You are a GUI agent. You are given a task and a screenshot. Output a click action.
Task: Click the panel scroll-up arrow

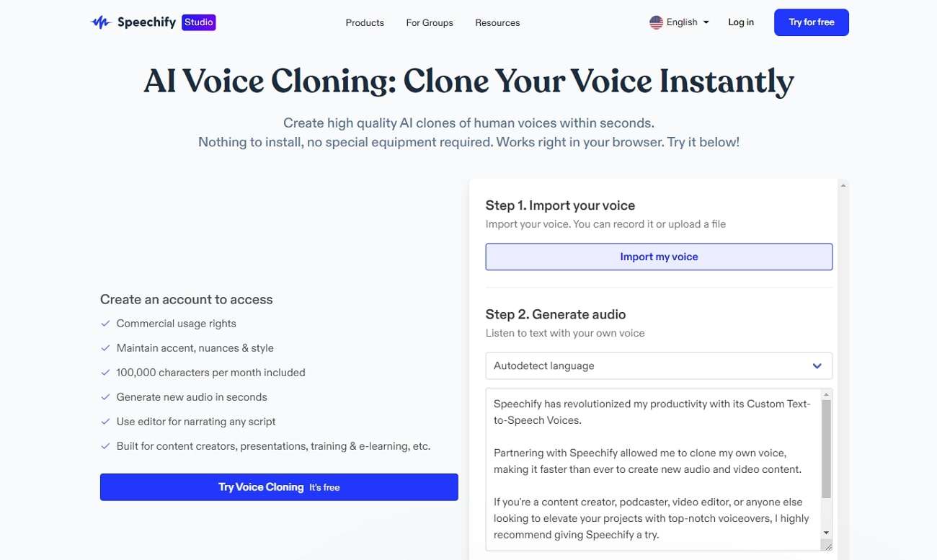tap(843, 186)
